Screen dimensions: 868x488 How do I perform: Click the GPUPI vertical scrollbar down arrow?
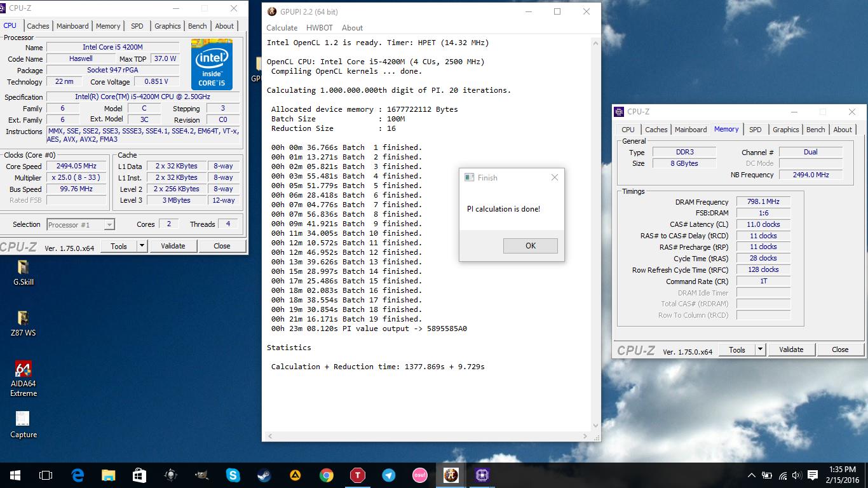(595, 426)
